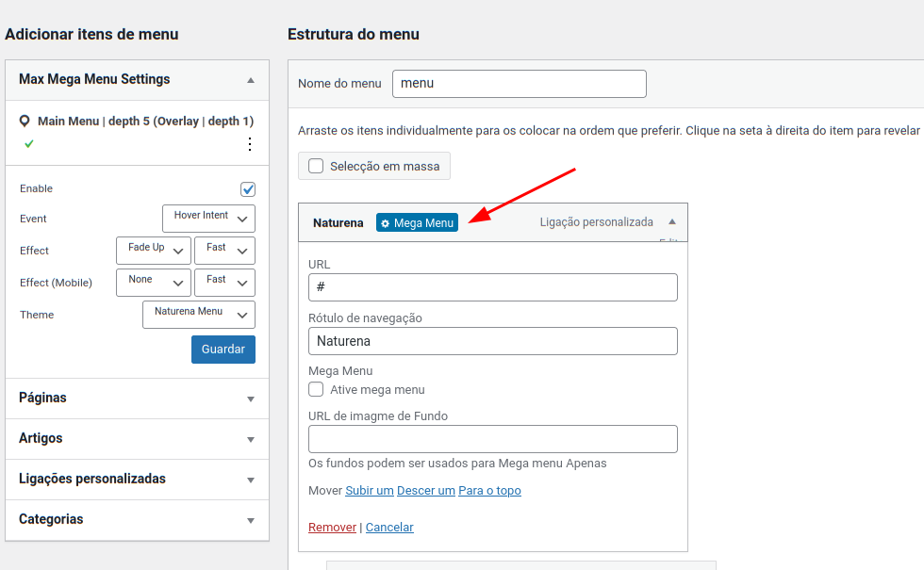Check the Ative mega menu option
This screenshot has width=924, height=570.
316,389
